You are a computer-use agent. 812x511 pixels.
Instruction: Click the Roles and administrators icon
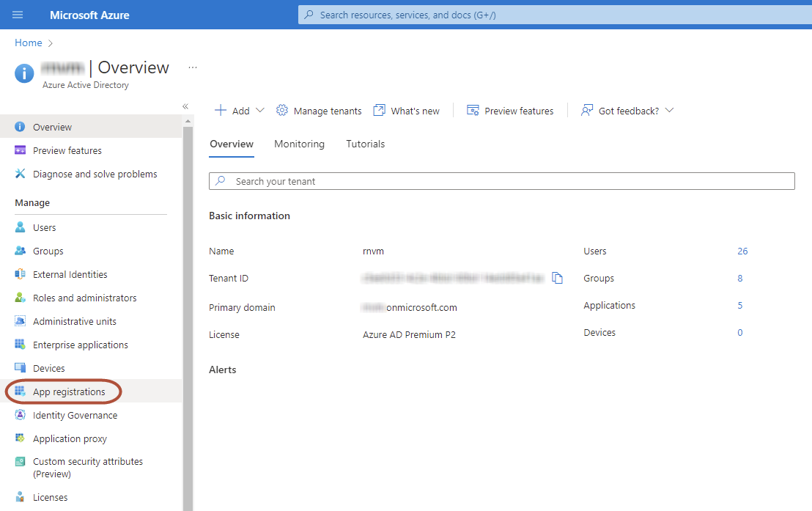pos(20,298)
